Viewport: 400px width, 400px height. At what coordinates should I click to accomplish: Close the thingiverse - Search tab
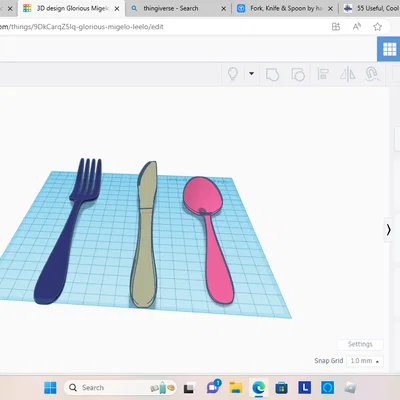click(x=224, y=9)
